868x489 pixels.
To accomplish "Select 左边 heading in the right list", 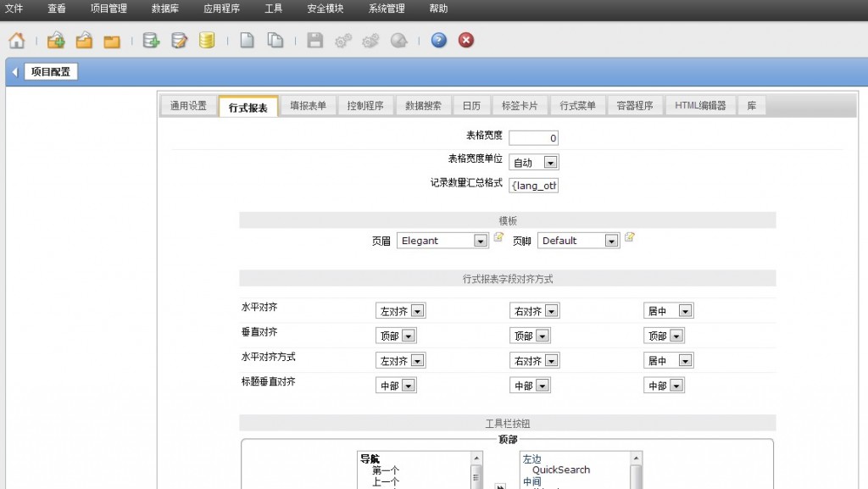I will point(531,459).
